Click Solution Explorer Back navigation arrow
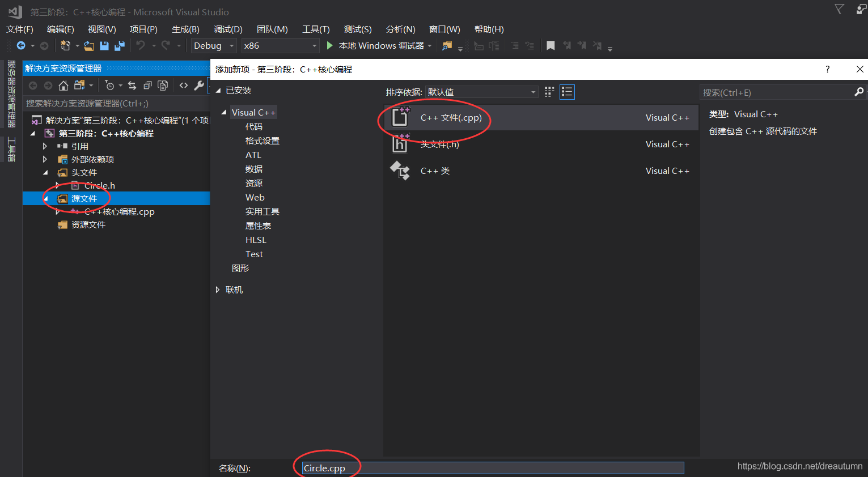Image resolution: width=868 pixels, height=477 pixels. point(33,86)
